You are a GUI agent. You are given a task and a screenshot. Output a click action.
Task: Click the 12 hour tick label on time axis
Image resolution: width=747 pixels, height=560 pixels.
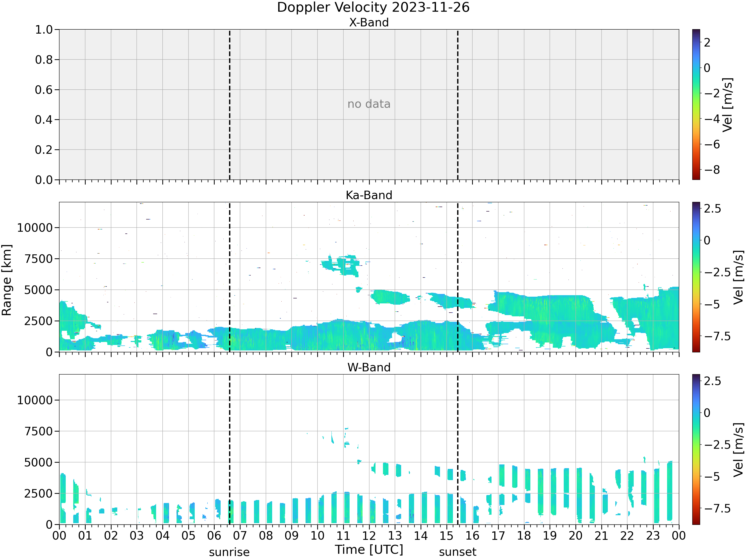click(x=369, y=536)
